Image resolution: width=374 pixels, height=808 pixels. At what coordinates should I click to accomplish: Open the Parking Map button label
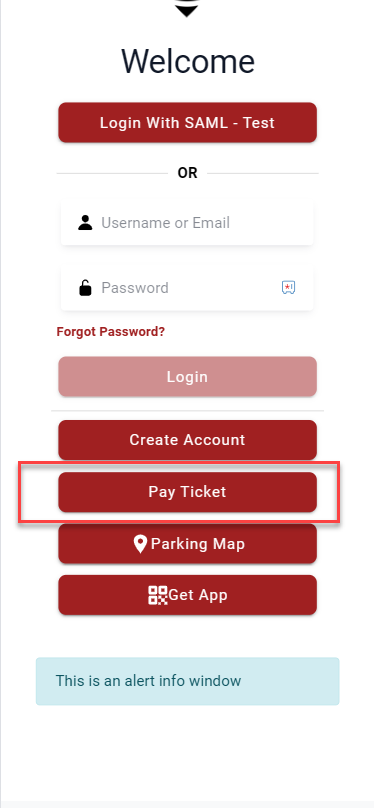pyautogui.click(x=198, y=544)
